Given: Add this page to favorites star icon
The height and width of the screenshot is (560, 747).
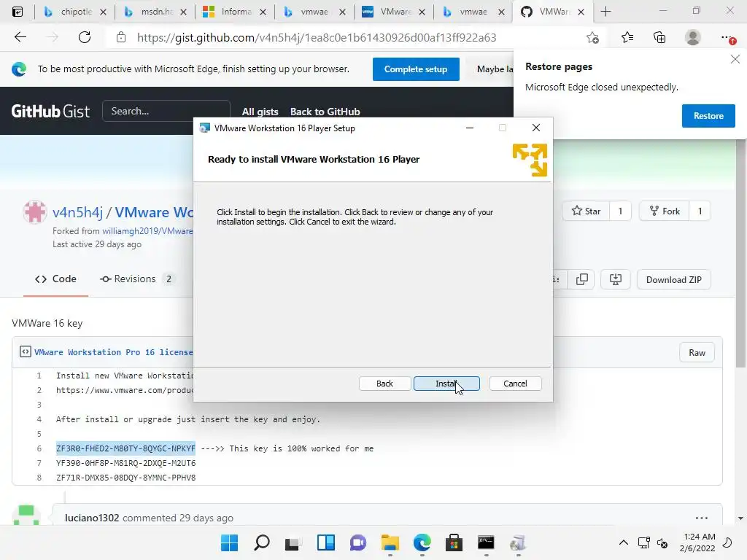Looking at the screenshot, I should (592, 37).
